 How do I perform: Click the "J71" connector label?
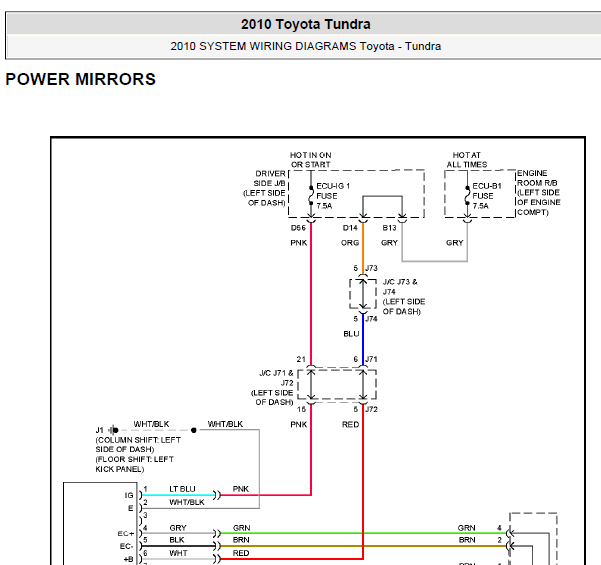coord(371,360)
